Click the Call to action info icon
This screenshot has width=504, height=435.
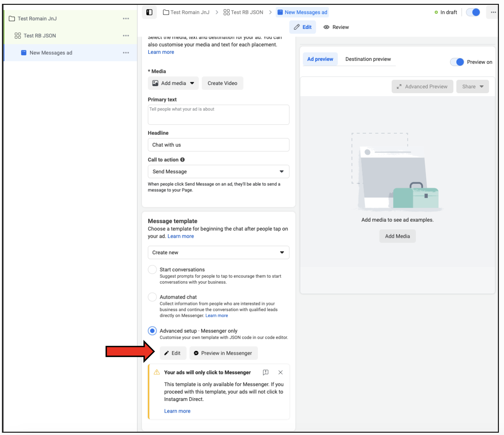coord(182,160)
